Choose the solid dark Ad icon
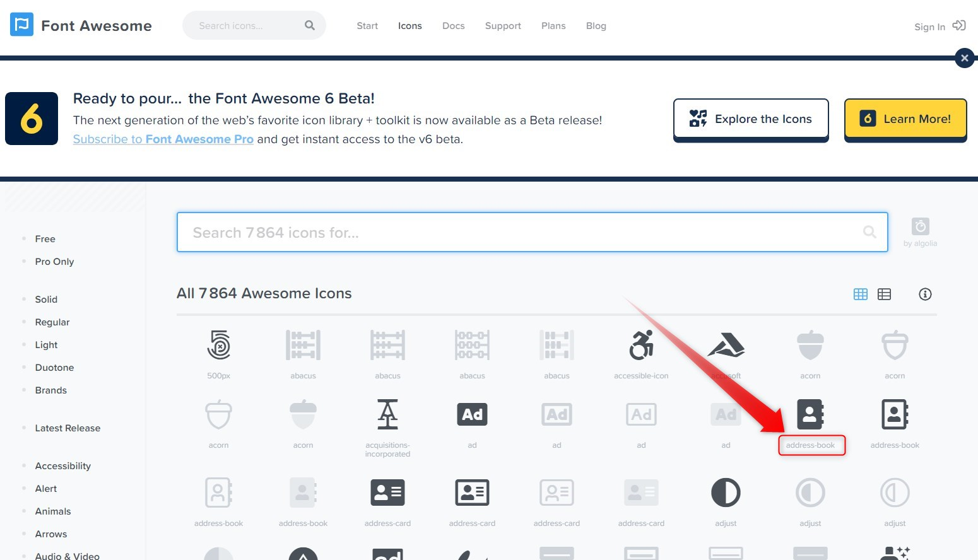 tap(472, 414)
